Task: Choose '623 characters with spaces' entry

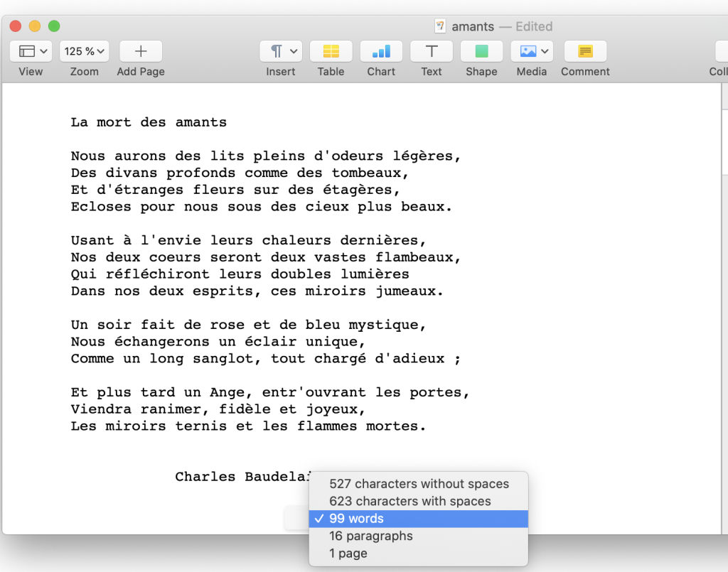Action: [418, 502]
